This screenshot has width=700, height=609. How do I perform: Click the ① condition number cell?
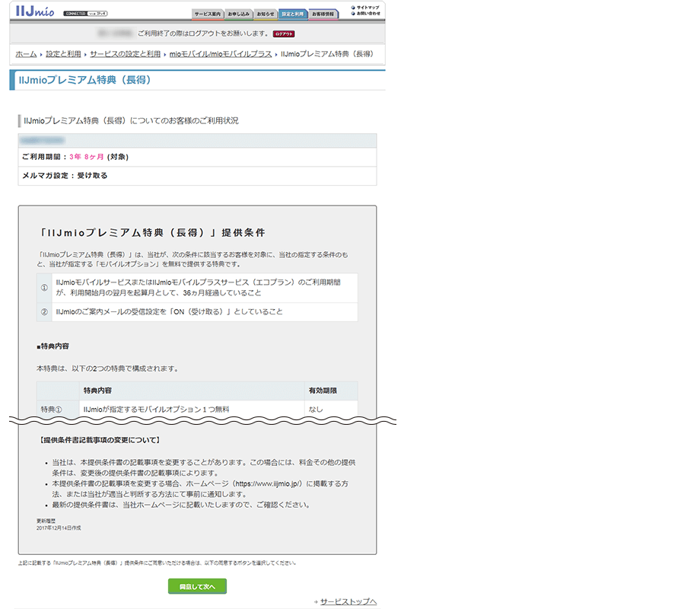44,288
